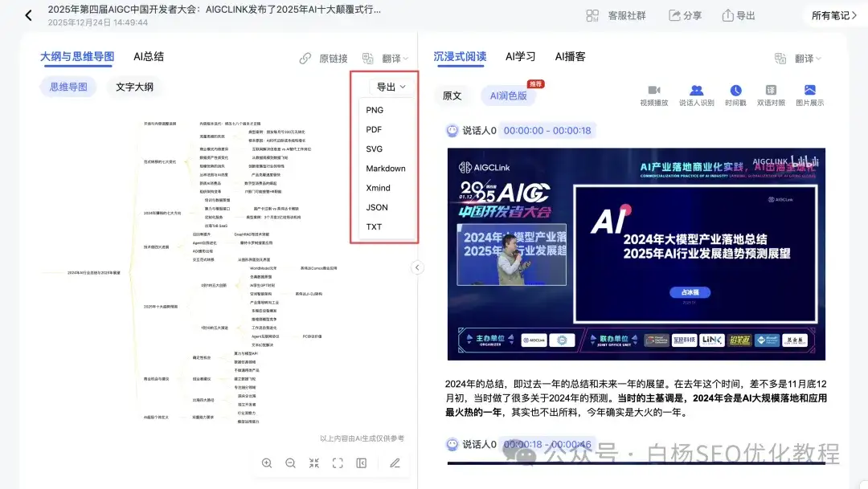This screenshot has width=868, height=489.
Task: Click timestamp 00:00:18 - 00:00:46
Action: 547,444
